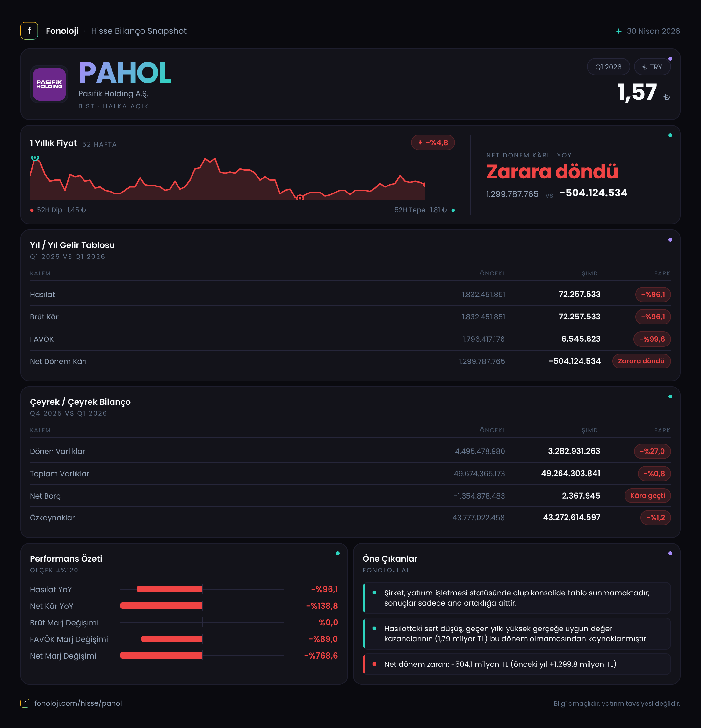
Task: Click the 52H high marker on chart
Action: 35,158
